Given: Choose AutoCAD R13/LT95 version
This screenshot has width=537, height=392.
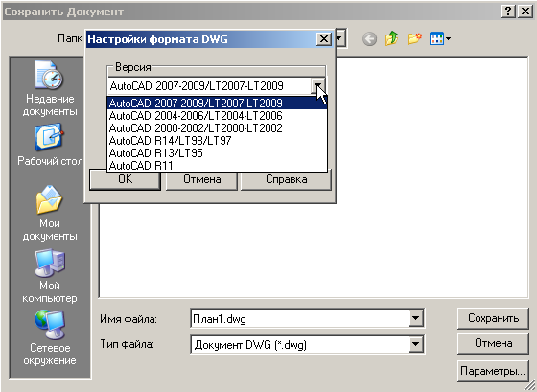Looking at the screenshot, I should (217, 153).
